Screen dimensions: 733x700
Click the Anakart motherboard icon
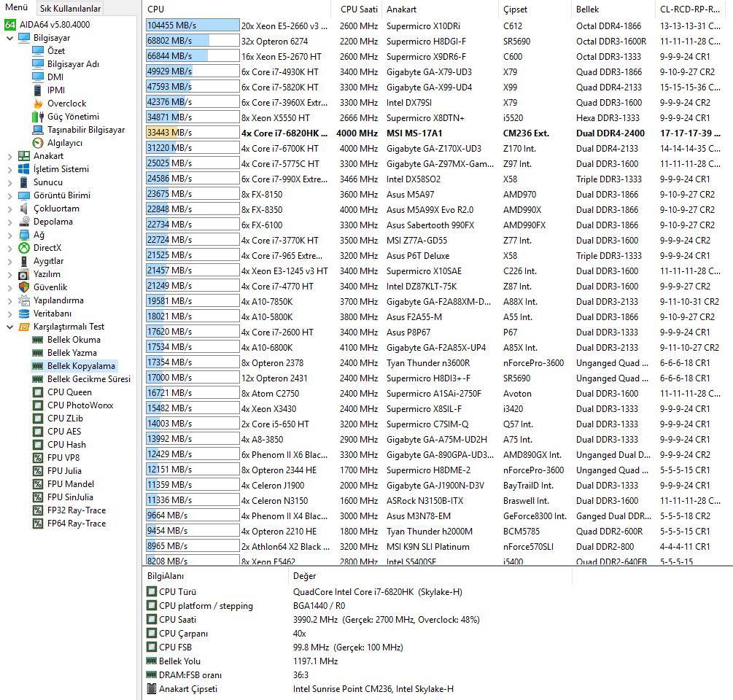tap(24, 156)
